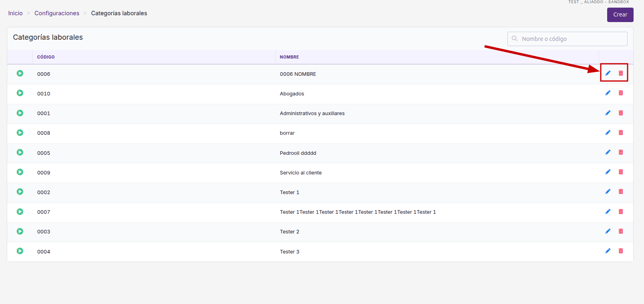The image size is (644, 304).
Task: Click the pencil icon for Abogados
Action: point(608,93)
